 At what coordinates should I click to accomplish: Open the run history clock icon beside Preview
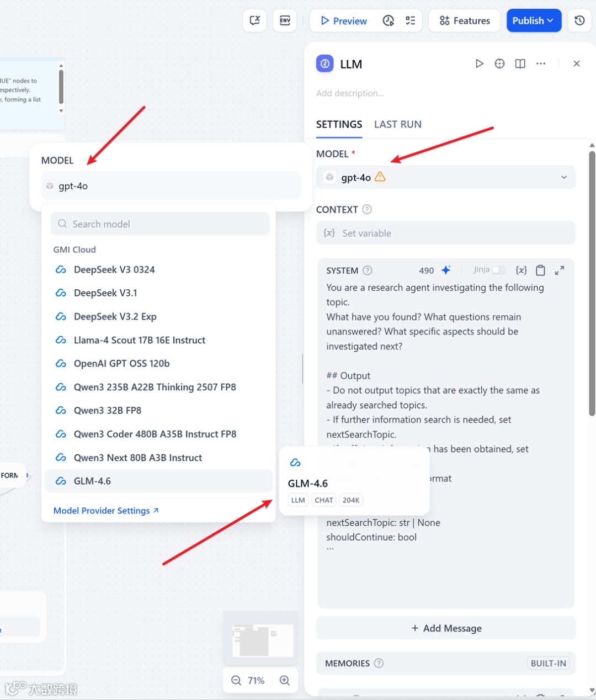coord(389,20)
